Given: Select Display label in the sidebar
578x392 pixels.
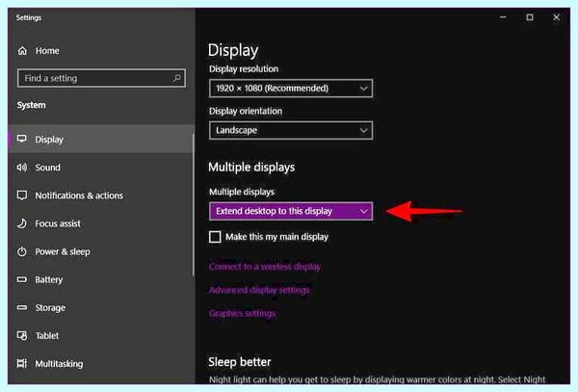Looking at the screenshot, I should [49, 140].
